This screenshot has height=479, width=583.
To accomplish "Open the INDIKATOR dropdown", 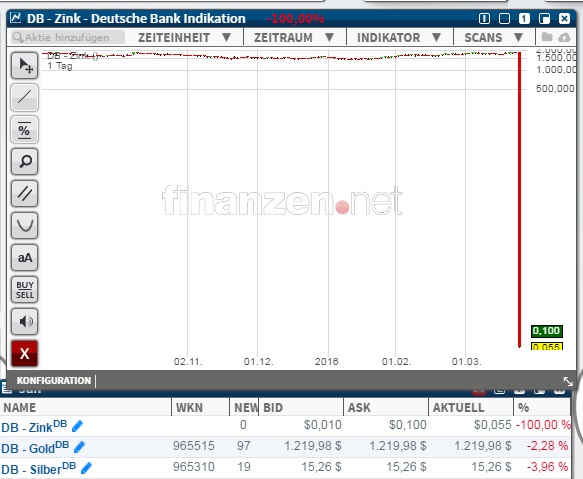I will tap(399, 38).
